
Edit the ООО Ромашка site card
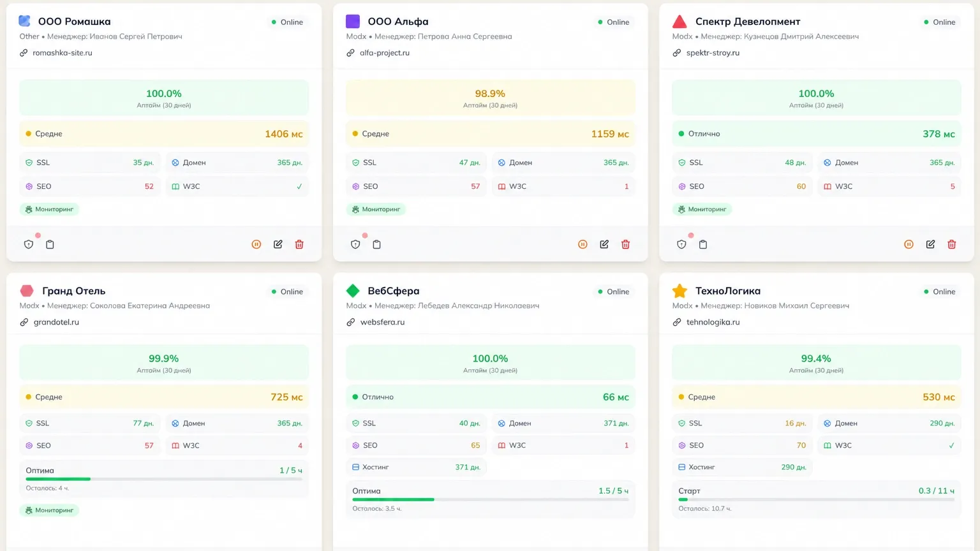point(278,244)
